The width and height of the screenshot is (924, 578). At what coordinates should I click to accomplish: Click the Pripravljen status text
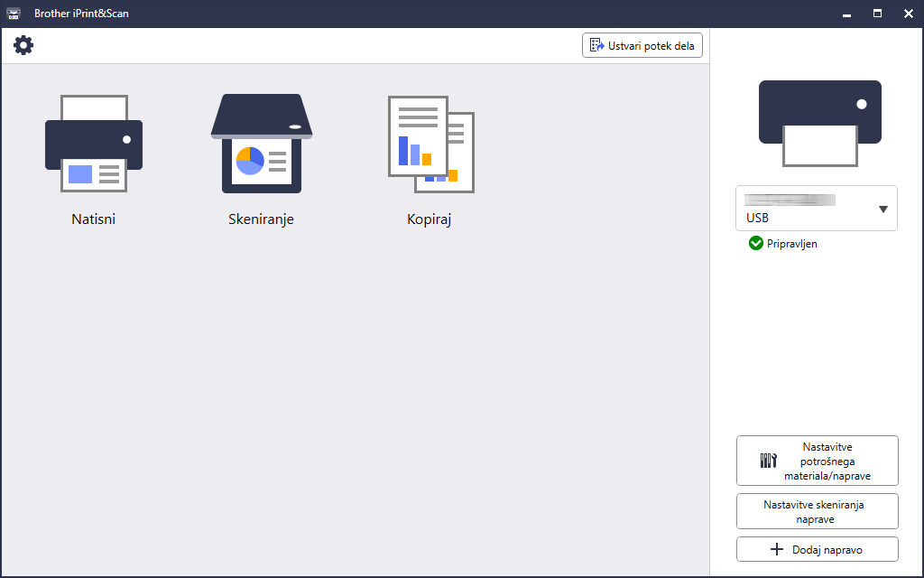(791, 244)
